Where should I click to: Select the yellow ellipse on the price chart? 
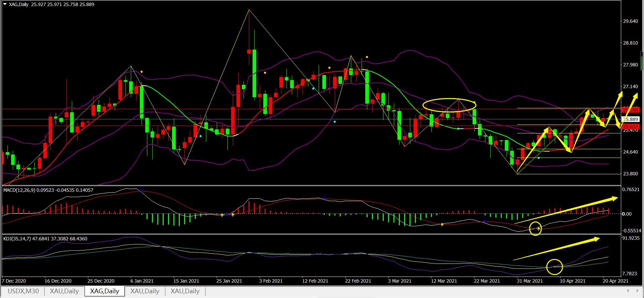(x=449, y=105)
